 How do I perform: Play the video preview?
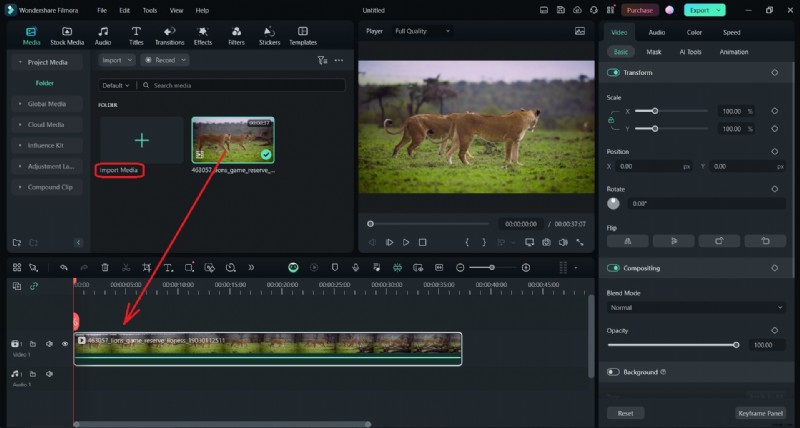(406, 242)
